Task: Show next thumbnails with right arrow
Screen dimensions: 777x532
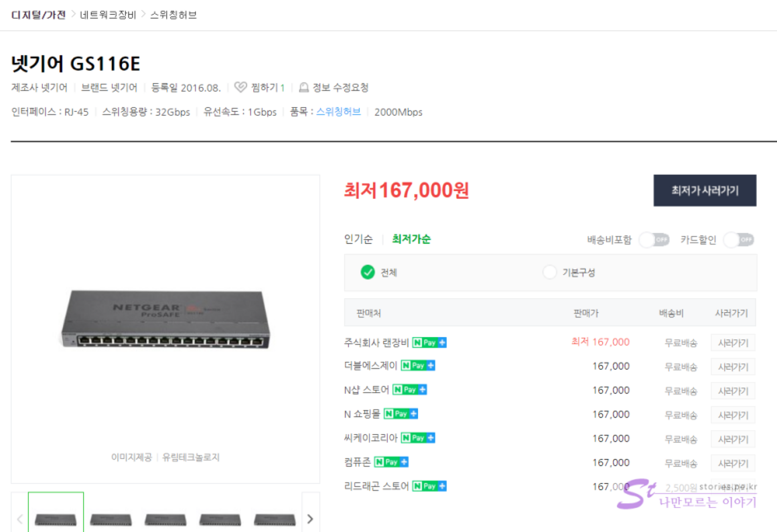Action: pos(310,519)
